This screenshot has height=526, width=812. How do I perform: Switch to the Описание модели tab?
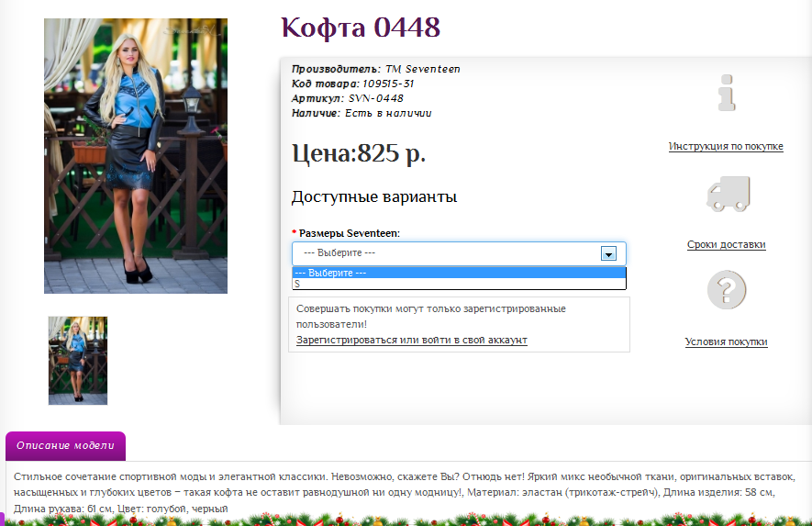pyautogui.click(x=65, y=445)
